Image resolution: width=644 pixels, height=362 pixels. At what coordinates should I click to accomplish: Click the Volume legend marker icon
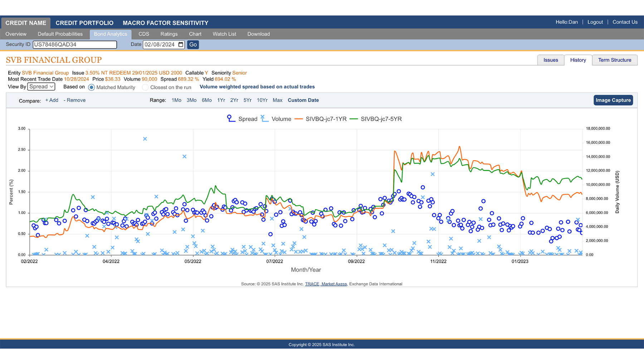click(264, 119)
